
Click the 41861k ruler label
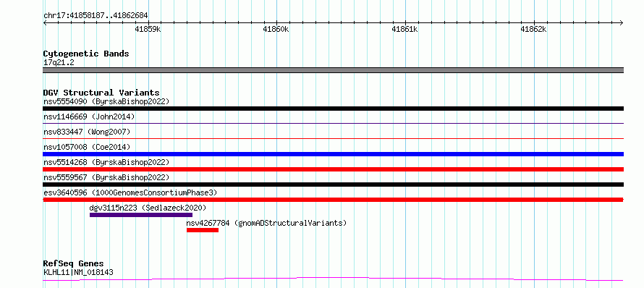(x=405, y=29)
